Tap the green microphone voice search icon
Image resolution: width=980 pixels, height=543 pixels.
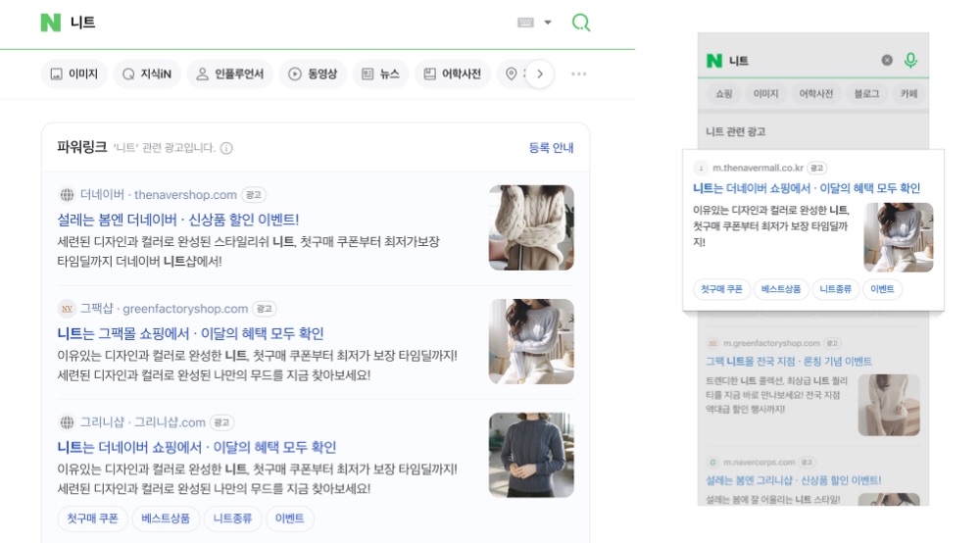(x=910, y=60)
